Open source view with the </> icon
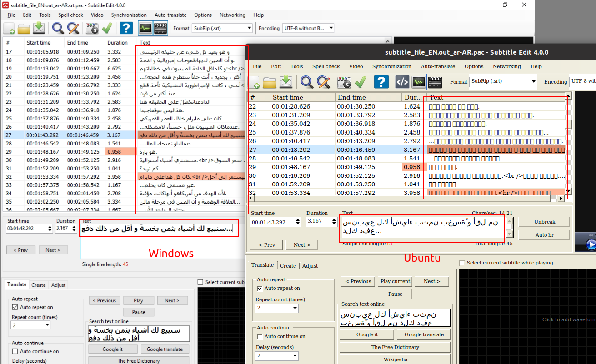Viewport: 596px width, 364px height. click(x=402, y=82)
